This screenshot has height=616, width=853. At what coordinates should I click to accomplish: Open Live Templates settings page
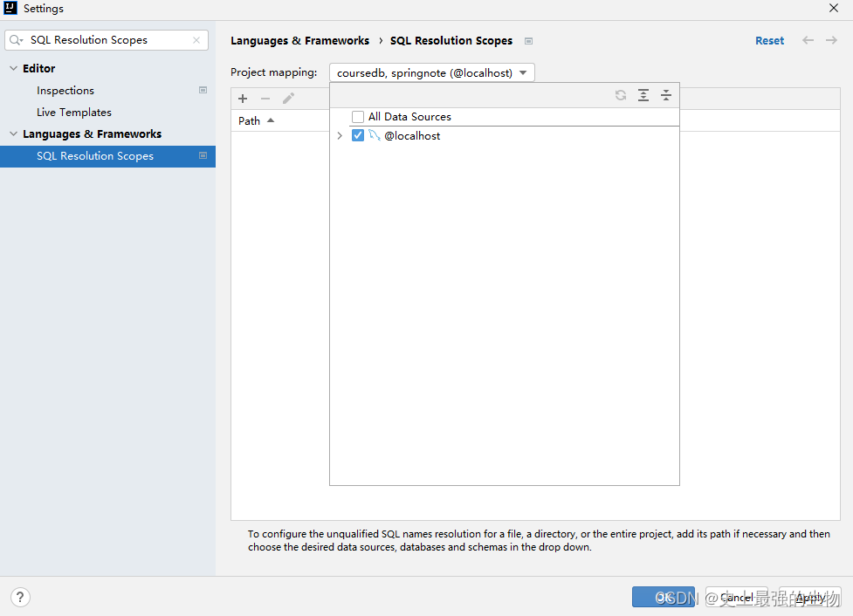(x=73, y=112)
